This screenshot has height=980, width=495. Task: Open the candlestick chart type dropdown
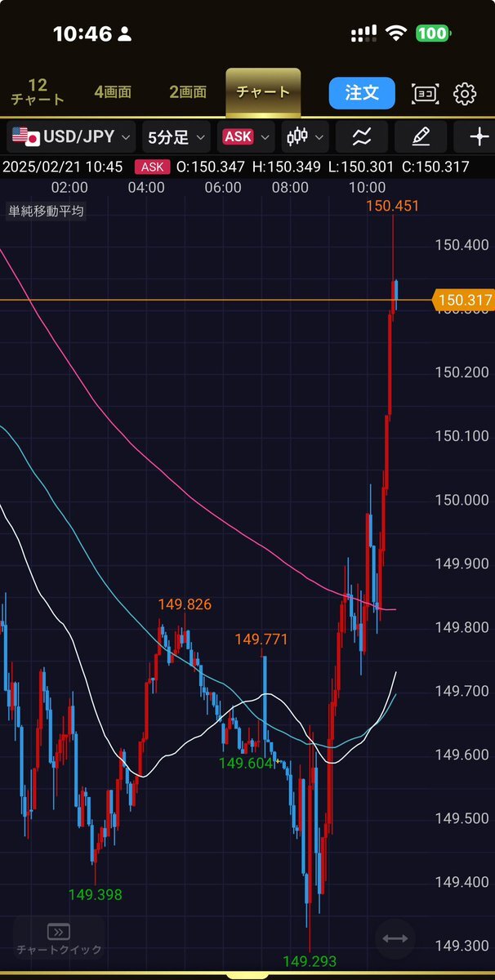pos(305,136)
